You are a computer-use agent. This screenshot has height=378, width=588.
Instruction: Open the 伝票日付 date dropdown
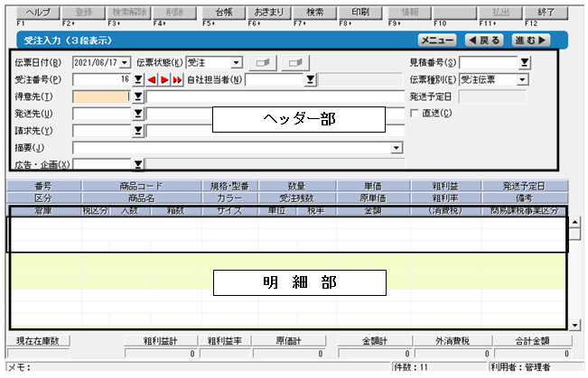pos(125,62)
